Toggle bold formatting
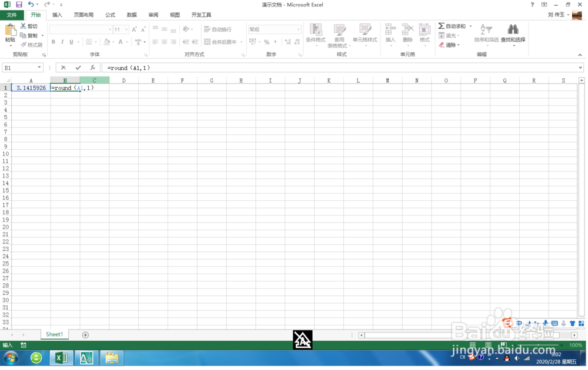Image resolution: width=588 pixels, height=370 pixels. 53,41
